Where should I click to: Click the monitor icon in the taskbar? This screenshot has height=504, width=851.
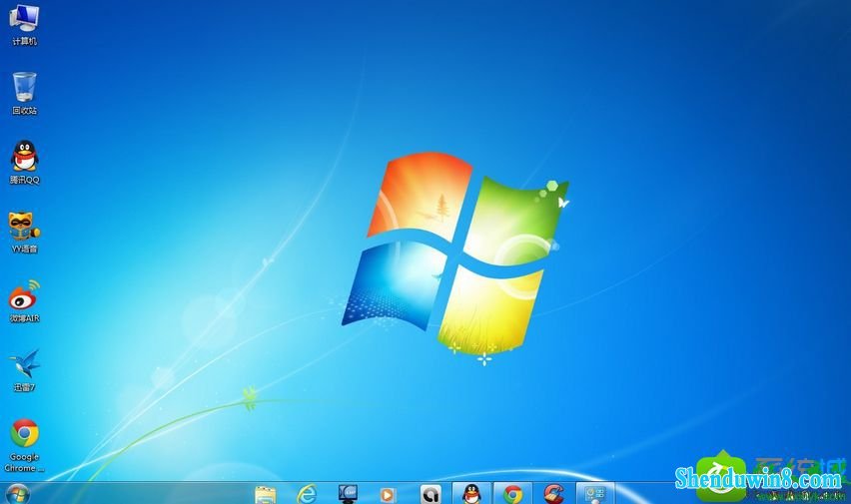pyautogui.click(x=348, y=494)
